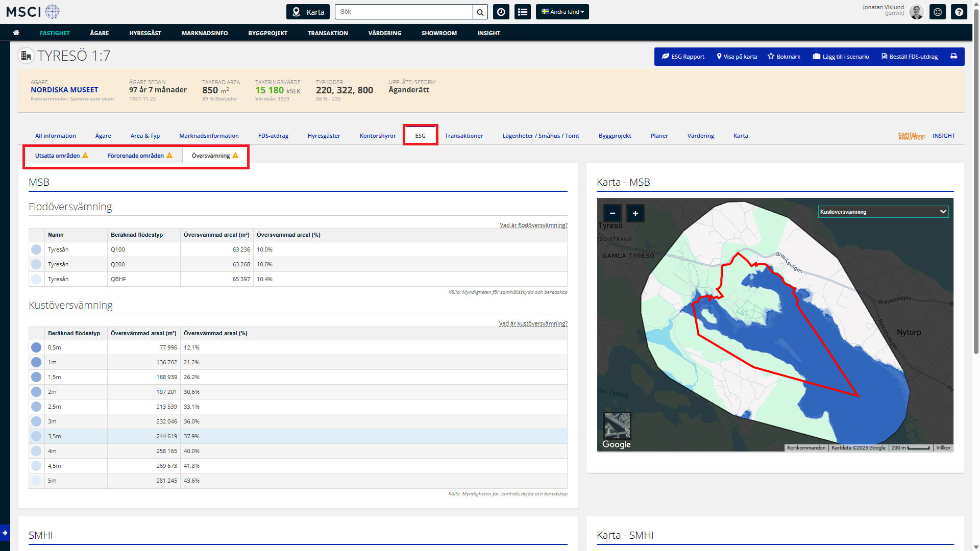Click the search magnifier button

[480, 12]
